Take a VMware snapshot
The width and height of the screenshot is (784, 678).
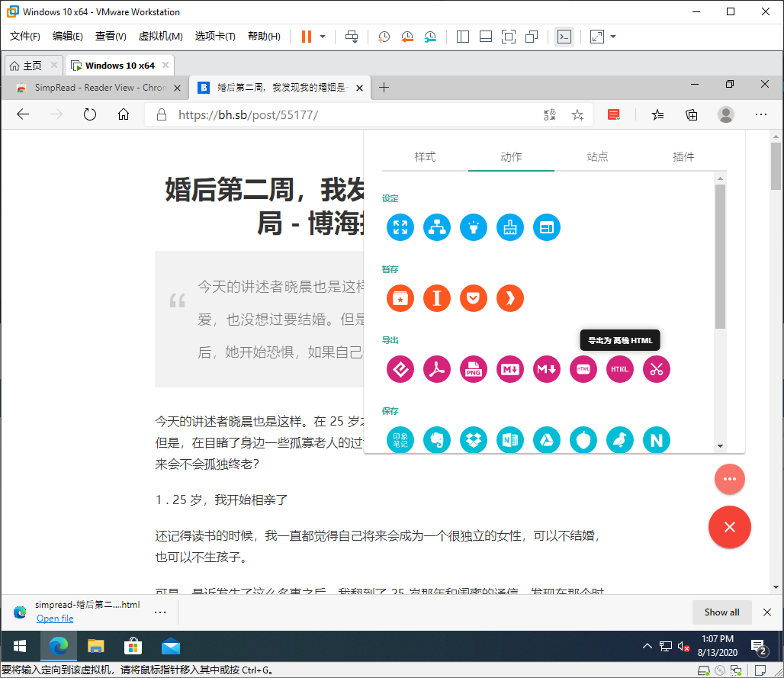click(x=384, y=37)
